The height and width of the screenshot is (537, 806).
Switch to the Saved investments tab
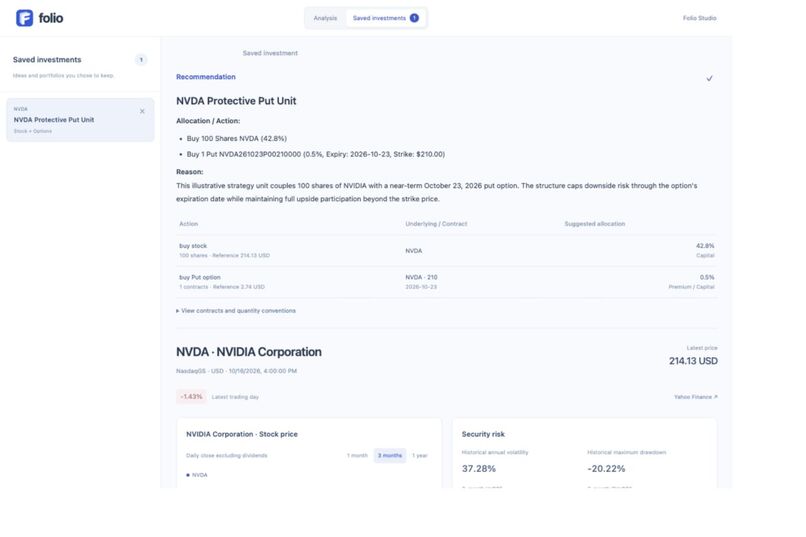click(x=386, y=18)
